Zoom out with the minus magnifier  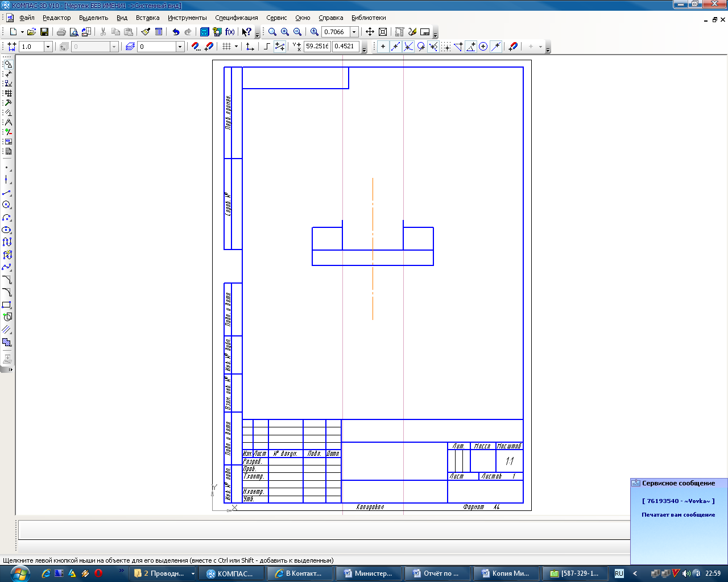pos(297,32)
